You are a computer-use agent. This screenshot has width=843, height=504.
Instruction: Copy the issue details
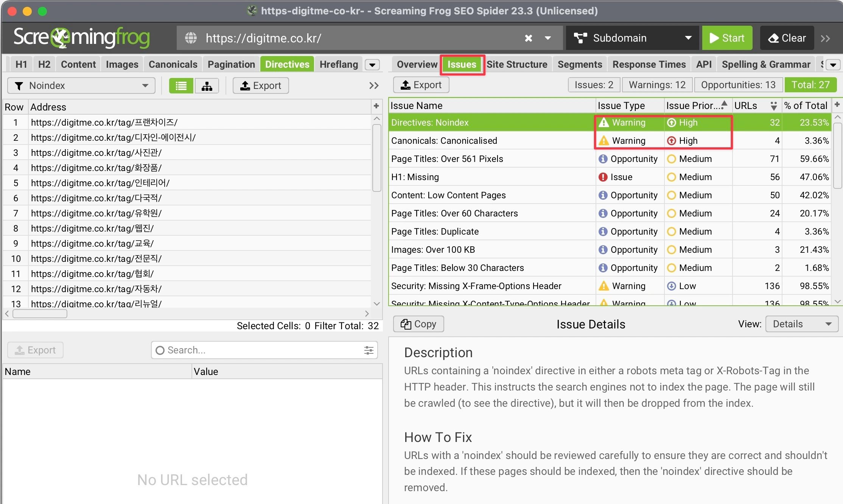(418, 324)
